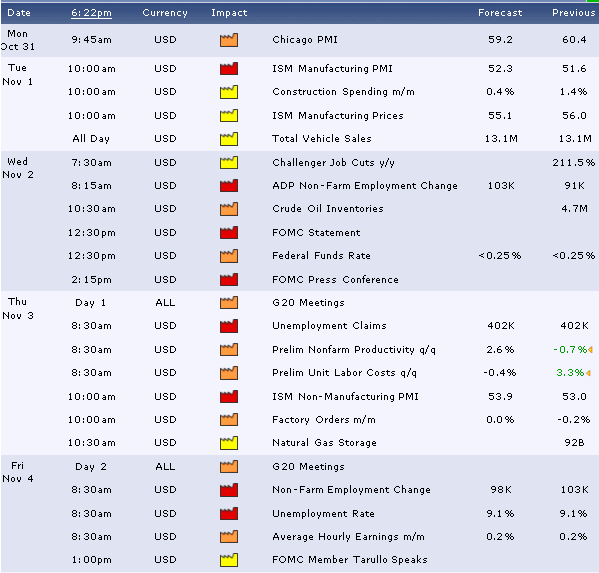Image resolution: width=599 pixels, height=573 pixels.
Task: Click the Forecast column header
Action: point(500,13)
